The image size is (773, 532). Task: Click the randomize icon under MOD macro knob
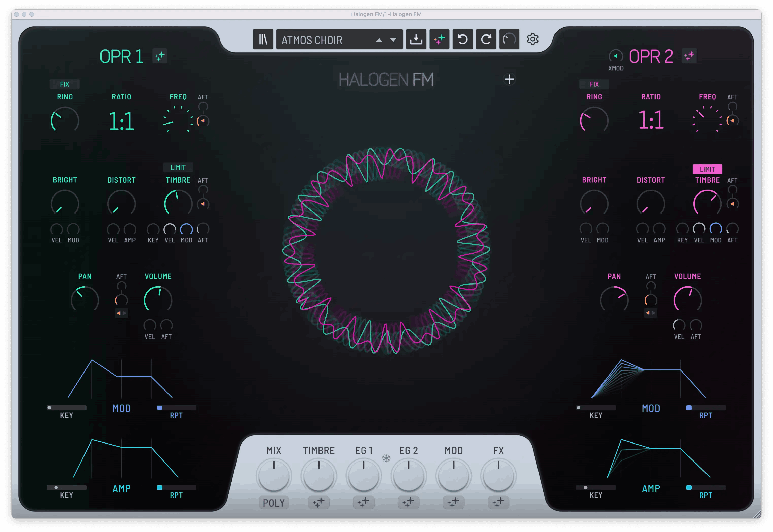click(x=453, y=502)
